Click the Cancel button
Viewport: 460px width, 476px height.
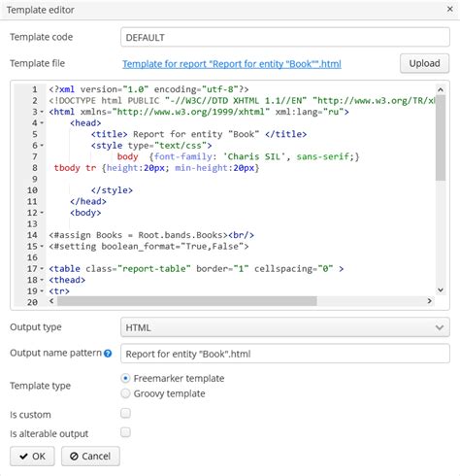(x=90, y=456)
